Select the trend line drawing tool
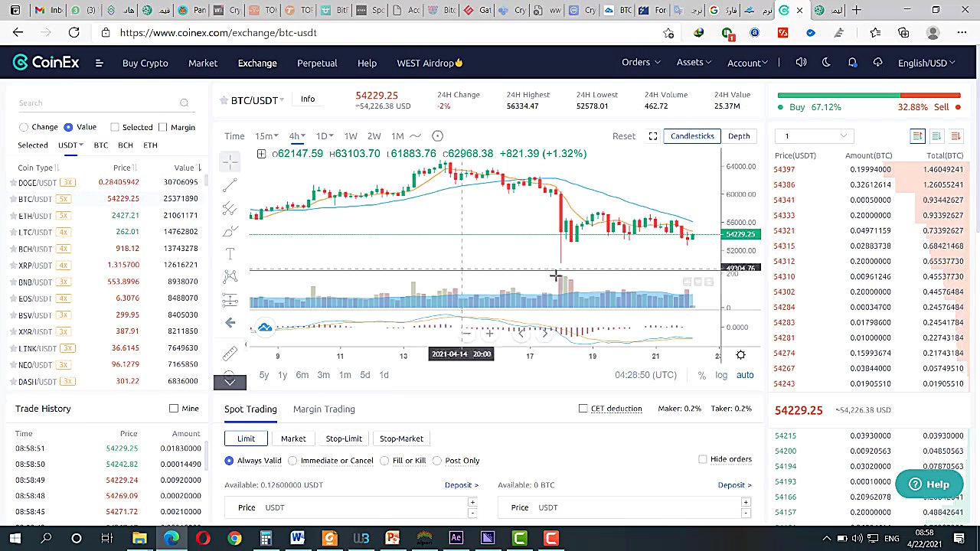This screenshot has width=980, height=551. [230, 185]
